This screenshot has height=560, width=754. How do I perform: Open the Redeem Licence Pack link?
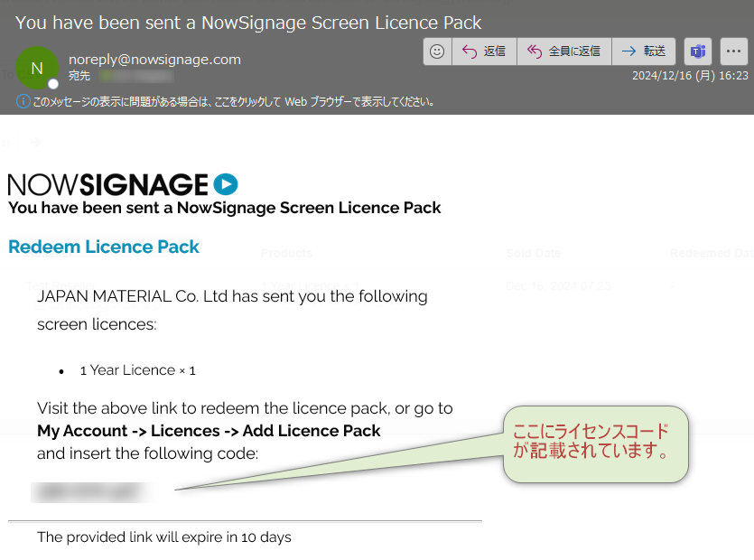[x=103, y=247]
